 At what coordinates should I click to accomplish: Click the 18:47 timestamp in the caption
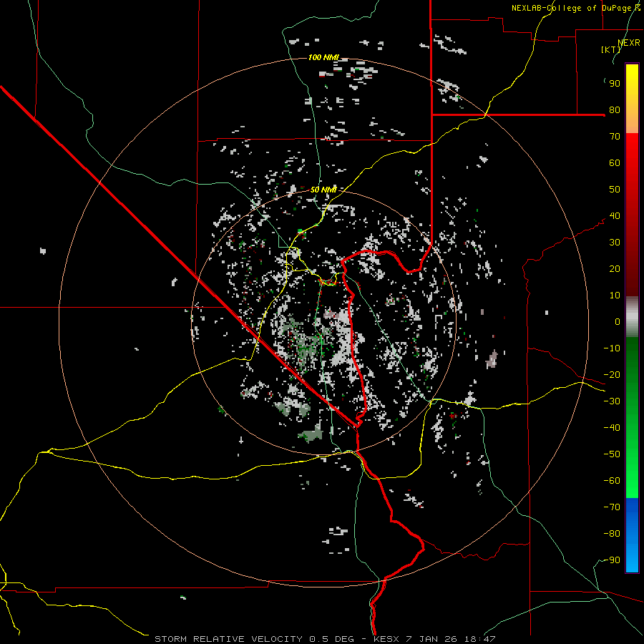point(479,639)
